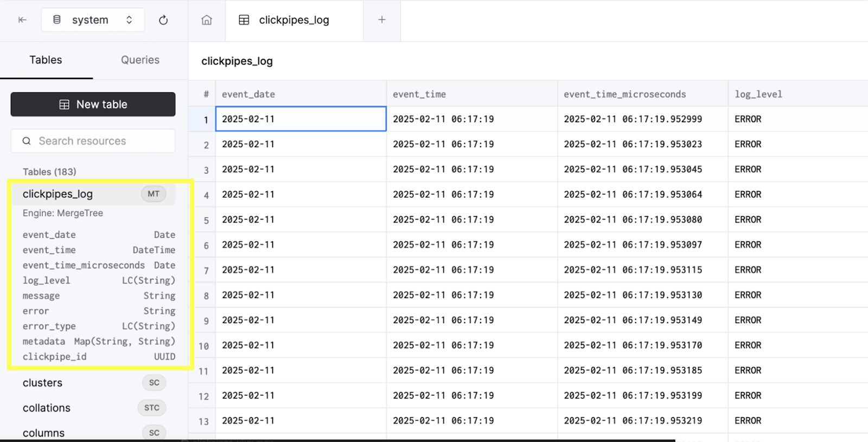Click the MT badge beside clickpipes_log
868x442 pixels.
click(154, 194)
